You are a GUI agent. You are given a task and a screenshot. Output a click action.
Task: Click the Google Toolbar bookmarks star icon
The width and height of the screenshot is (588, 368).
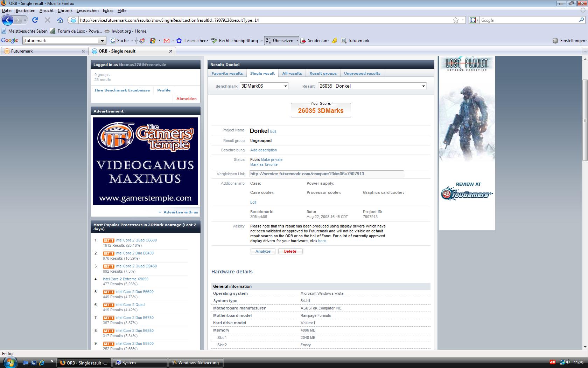(179, 41)
